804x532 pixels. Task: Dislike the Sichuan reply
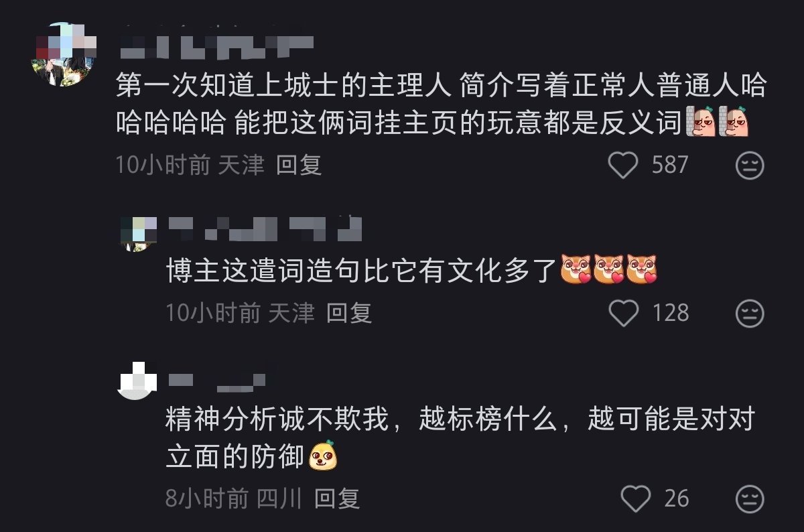(750, 498)
